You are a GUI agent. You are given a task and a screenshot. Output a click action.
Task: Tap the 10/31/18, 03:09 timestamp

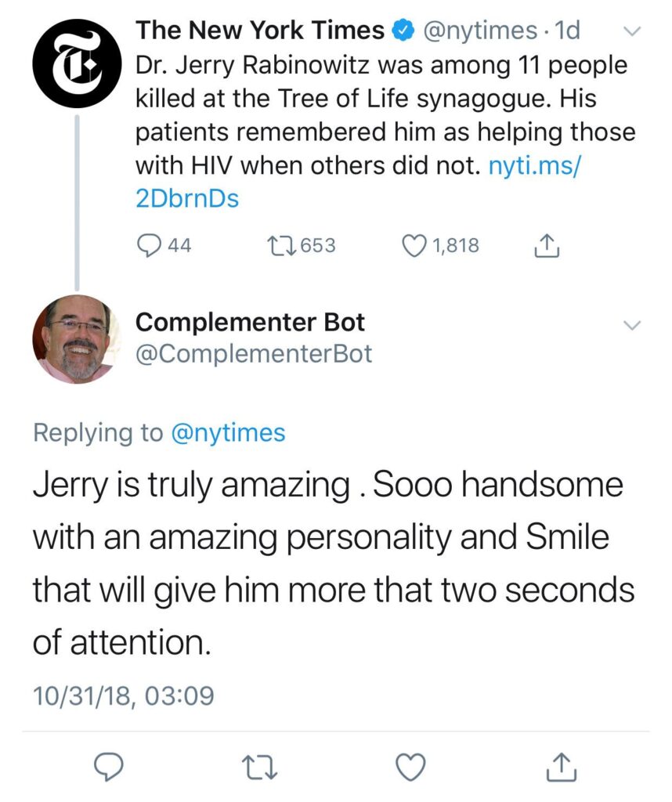click(x=123, y=695)
